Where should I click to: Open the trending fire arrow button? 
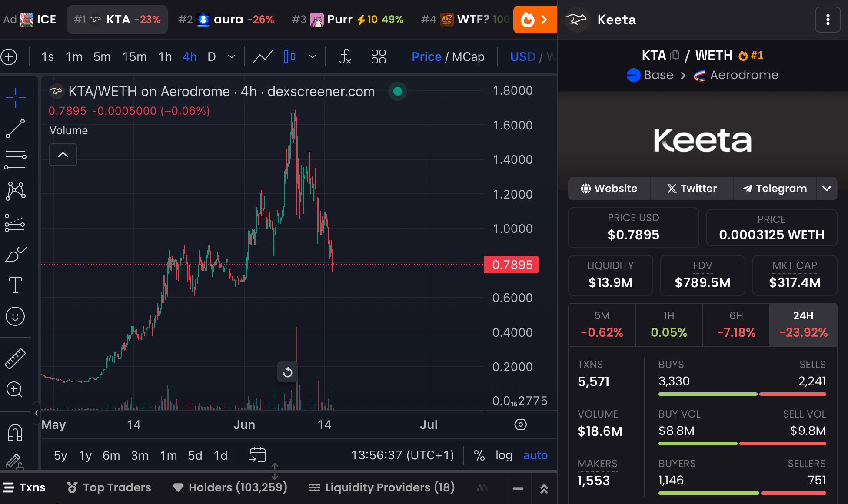[535, 20]
